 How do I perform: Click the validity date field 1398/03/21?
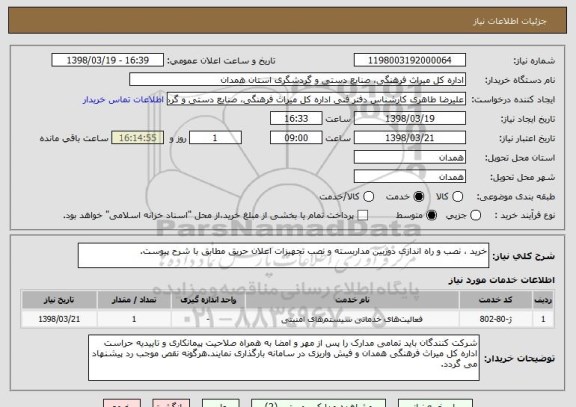[410, 138]
